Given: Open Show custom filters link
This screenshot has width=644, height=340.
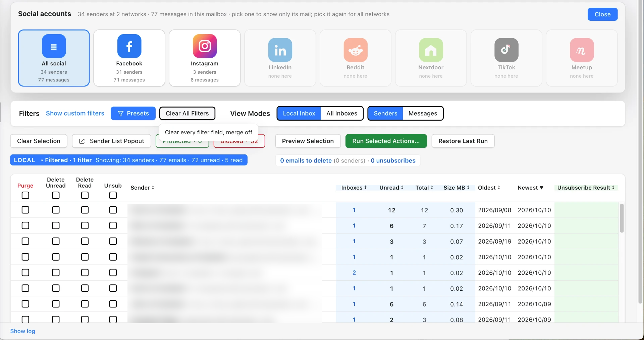Looking at the screenshot, I should click(75, 113).
